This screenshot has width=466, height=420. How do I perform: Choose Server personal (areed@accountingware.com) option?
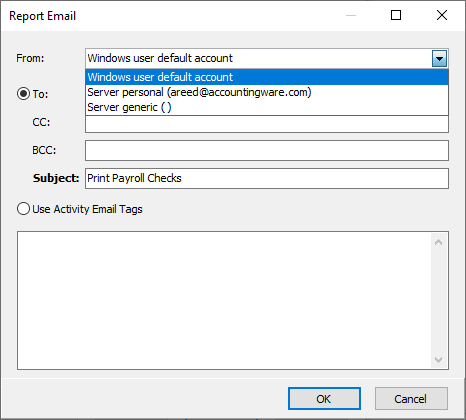[267, 92]
